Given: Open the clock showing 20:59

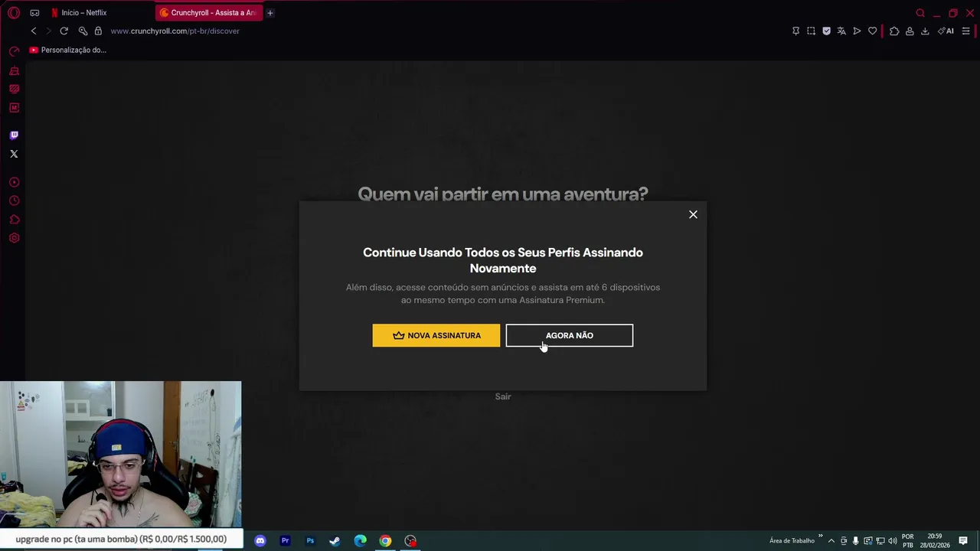Looking at the screenshot, I should coord(935,540).
